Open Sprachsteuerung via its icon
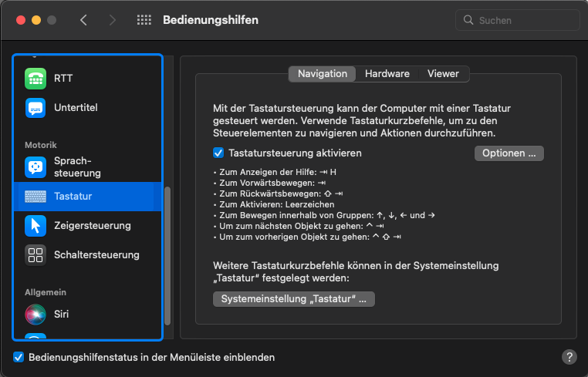 35,167
